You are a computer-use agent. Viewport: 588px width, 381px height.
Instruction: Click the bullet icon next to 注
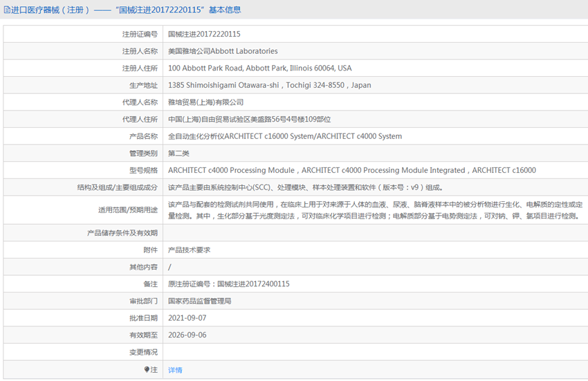pos(147,370)
